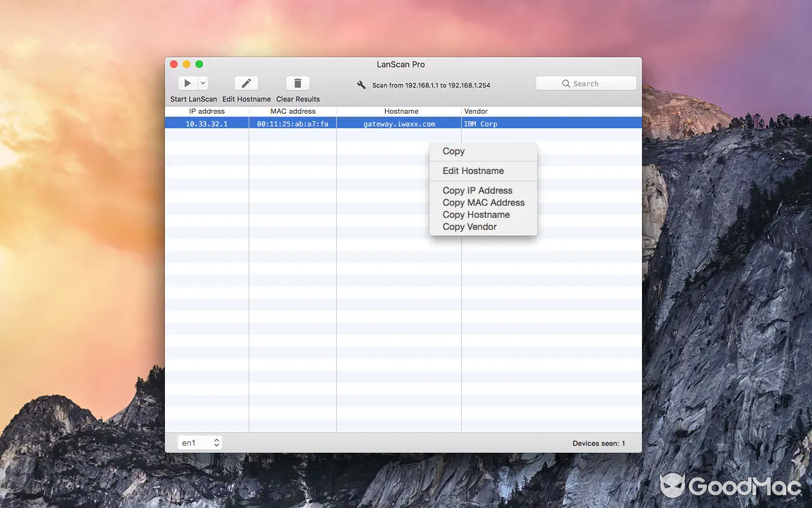Click the wrench icon next to scan range
The image size is (812, 508).
(x=362, y=84)
